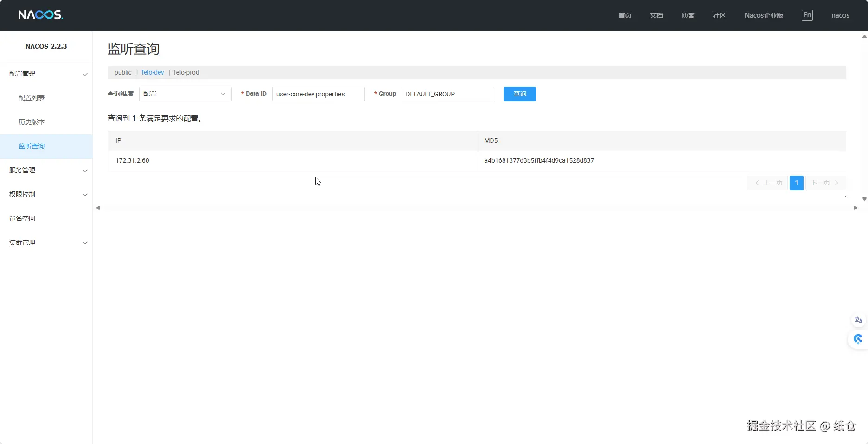Click the 监听查询 page title
Viewport: 868px width, 444px height.
coord(134,49)
